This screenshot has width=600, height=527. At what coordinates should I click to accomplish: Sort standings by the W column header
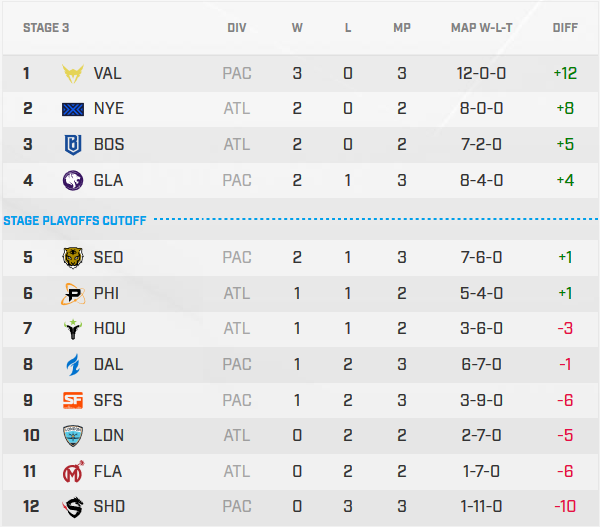pyautogui.click(x=297, y=28)
